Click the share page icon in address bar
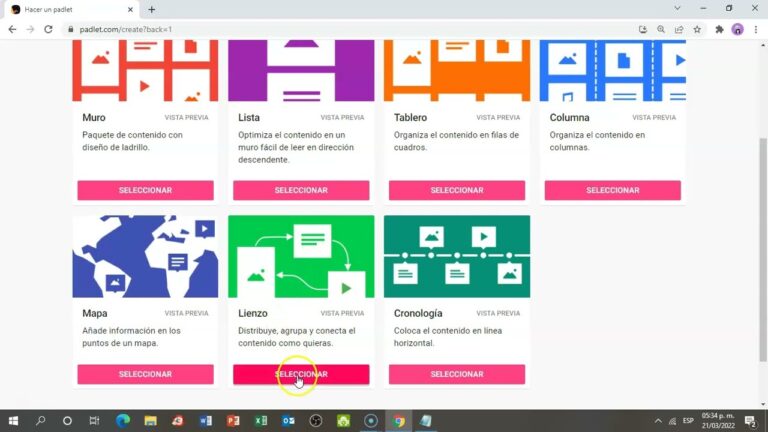The width and height of the screenshot is (768, 432). click(x=679, y=29)
